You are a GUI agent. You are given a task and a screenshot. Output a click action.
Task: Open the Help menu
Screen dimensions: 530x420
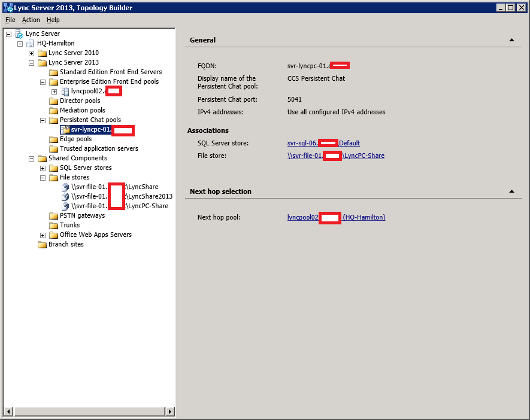pos(53,20)
